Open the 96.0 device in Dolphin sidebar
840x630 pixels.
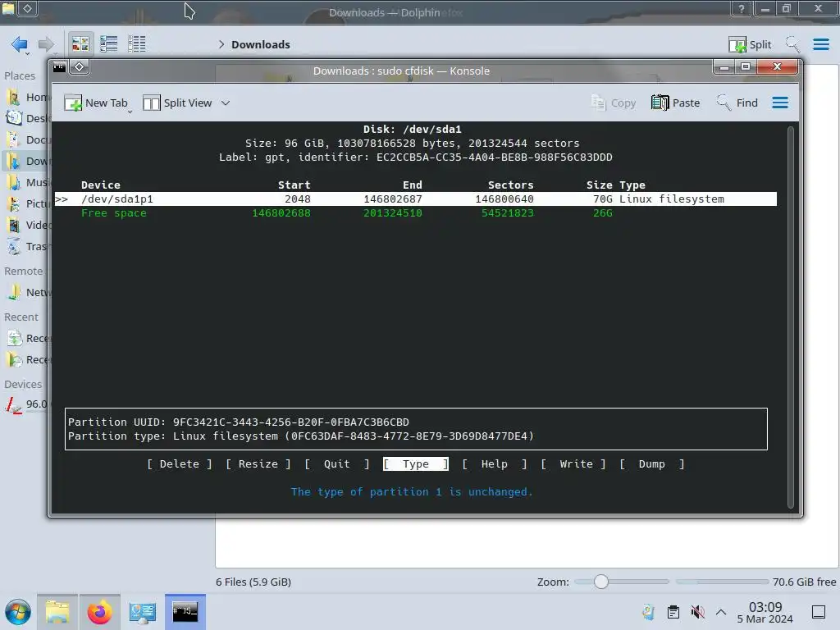pos(27,404)
